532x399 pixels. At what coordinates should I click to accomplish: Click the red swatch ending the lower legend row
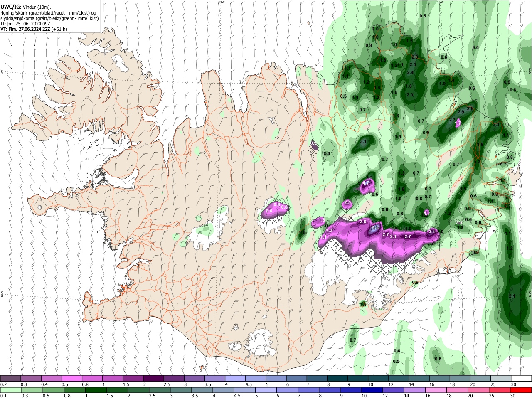[521, 390]
